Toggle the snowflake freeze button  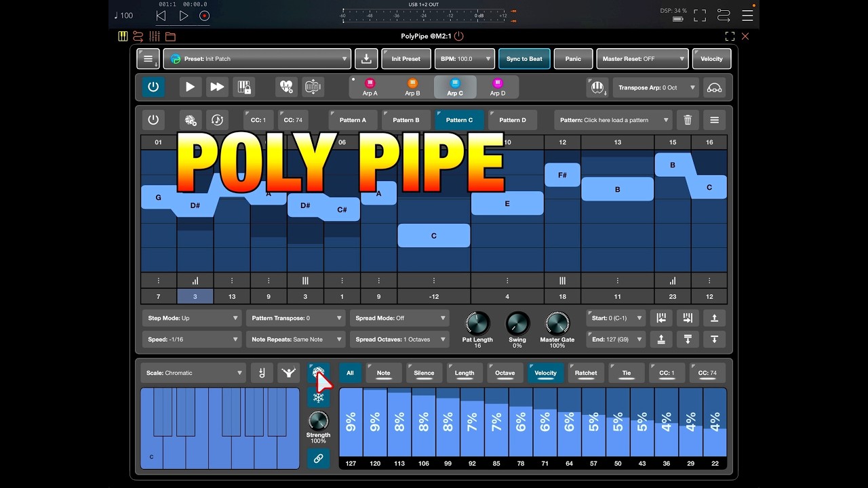[318, 397]
